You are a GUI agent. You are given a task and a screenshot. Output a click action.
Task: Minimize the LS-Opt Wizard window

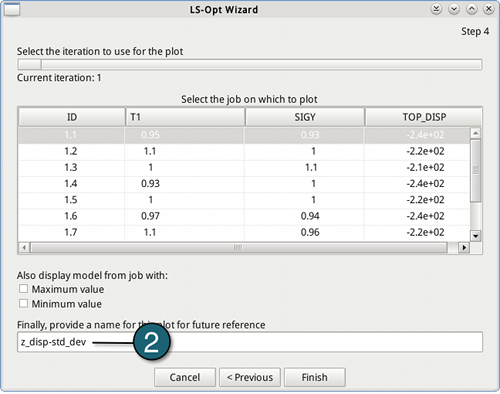pos(454,9)
